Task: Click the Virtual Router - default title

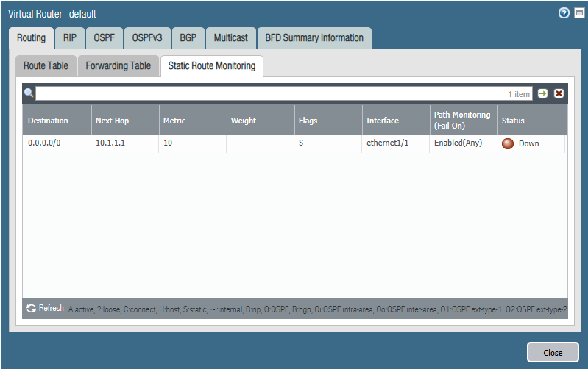Action: (52, 14)
